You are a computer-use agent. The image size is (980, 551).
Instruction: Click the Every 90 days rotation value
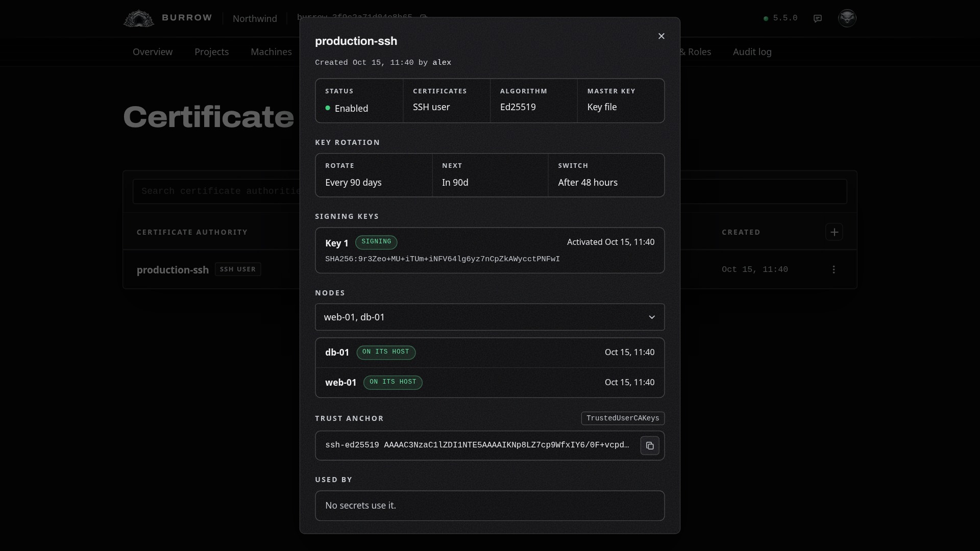[x=353, y=183]
